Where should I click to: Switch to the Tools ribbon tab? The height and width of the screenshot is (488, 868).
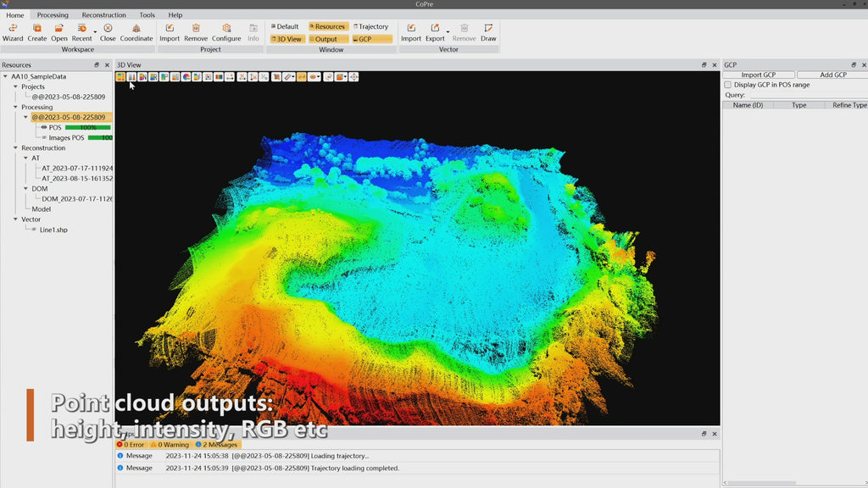tap(147, 15)
